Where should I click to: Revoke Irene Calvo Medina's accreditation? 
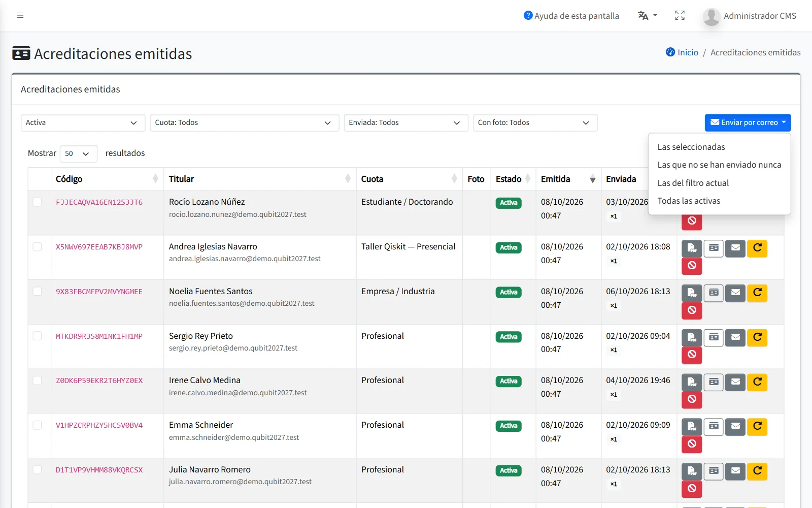692,399
